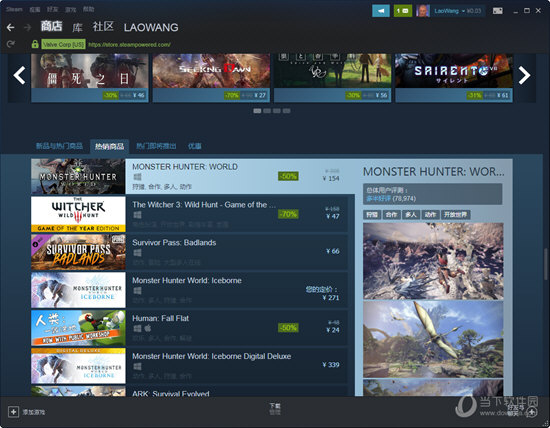Click the store URL address

tap(129, 45)
